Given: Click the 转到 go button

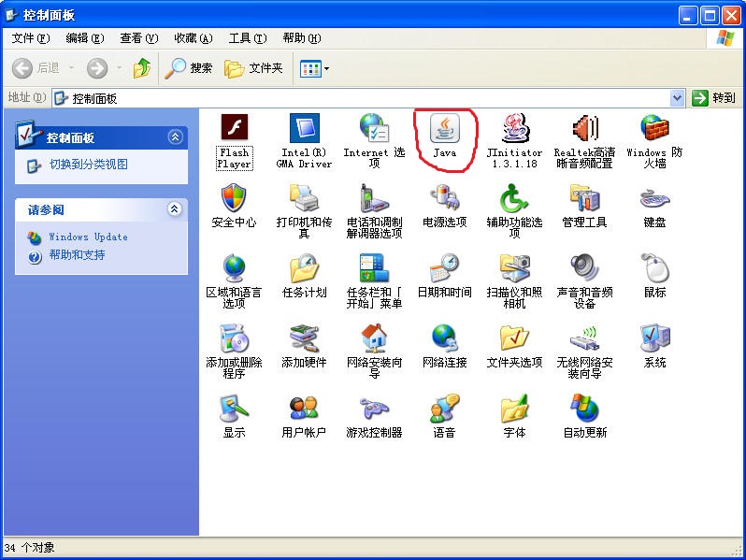Looking at the screenshot, I should pyautogui.click(x=713, y=98).
